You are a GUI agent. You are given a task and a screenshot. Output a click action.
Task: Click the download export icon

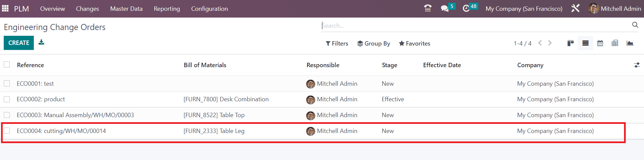pyautogui.click(x=41, y=42)
